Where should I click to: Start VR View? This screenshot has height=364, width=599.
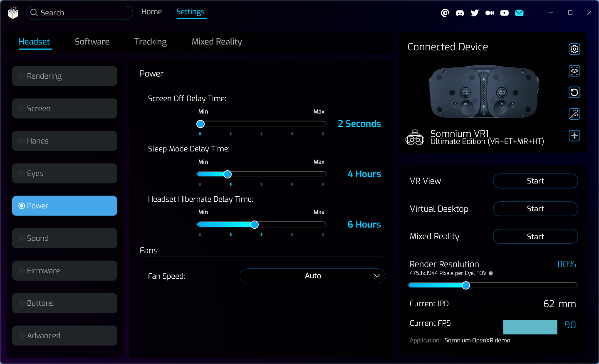[535, 181]
